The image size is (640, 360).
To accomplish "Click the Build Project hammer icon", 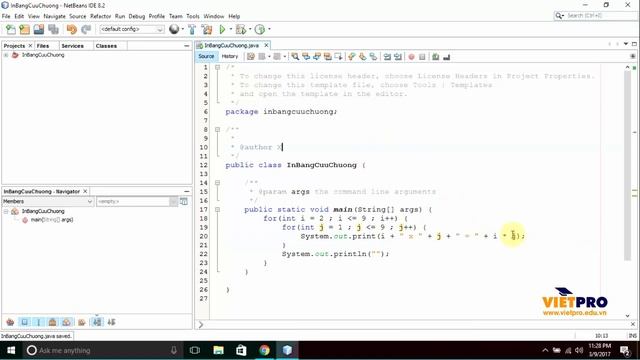I will (192, 29).
